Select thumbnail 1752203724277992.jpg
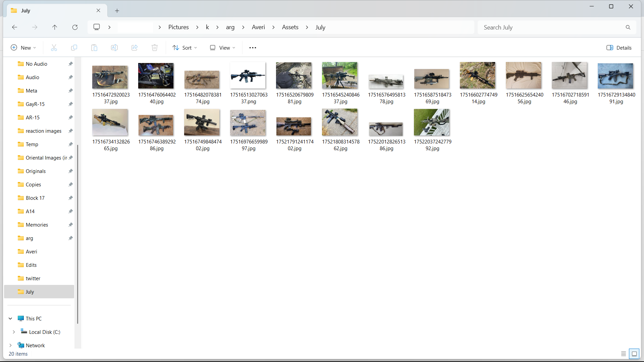Viewport: 644px width, 362px height. point(432,122)
